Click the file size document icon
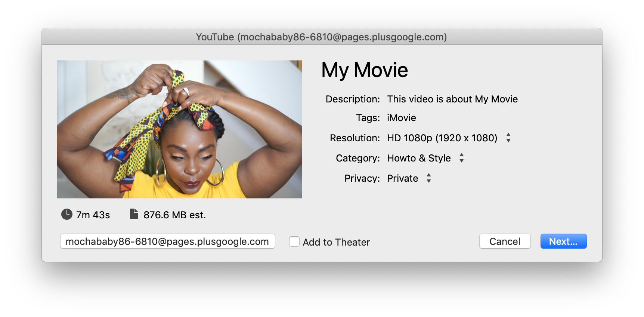 (134, 214)
